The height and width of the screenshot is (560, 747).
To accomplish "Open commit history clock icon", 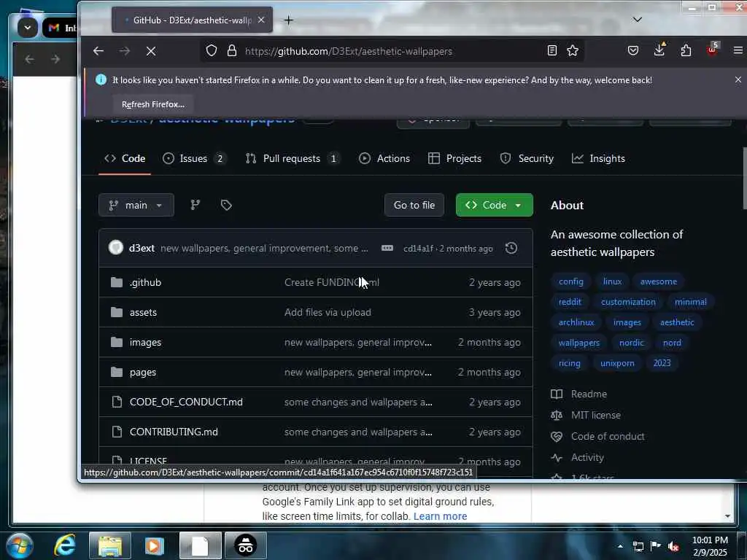I will (511, 248).
